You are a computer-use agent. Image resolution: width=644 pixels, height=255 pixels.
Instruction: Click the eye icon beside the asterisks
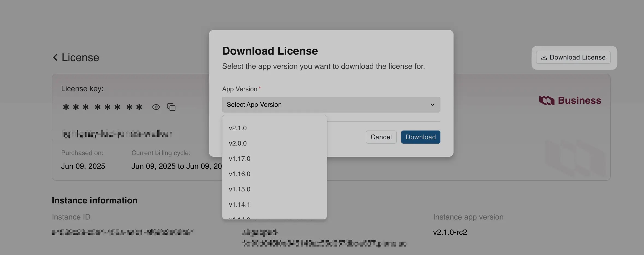point(156,107)
